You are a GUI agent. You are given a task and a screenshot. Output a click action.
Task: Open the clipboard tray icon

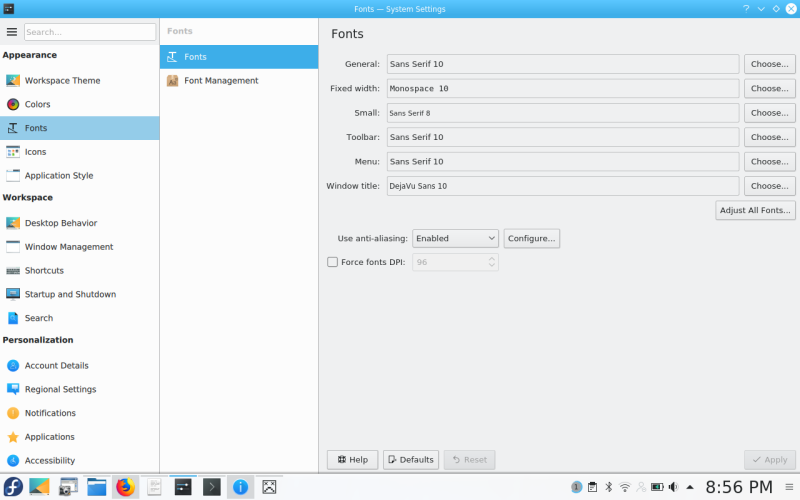pyautogui.click(x=592, y=487)
